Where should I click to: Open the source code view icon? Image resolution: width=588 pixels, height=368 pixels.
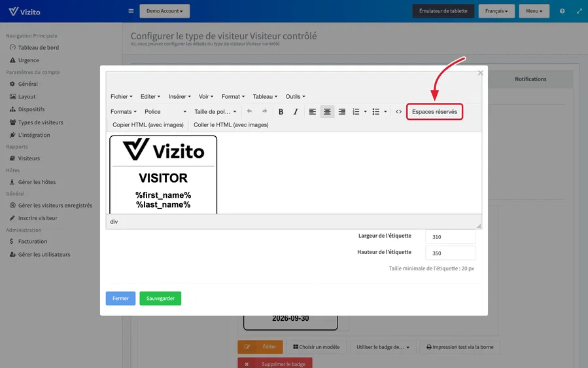click(398, 111)
